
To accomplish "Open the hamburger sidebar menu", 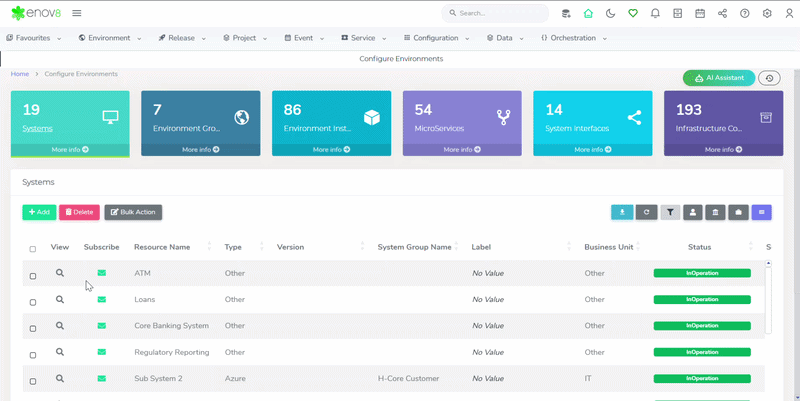I will tap(77, 13).
